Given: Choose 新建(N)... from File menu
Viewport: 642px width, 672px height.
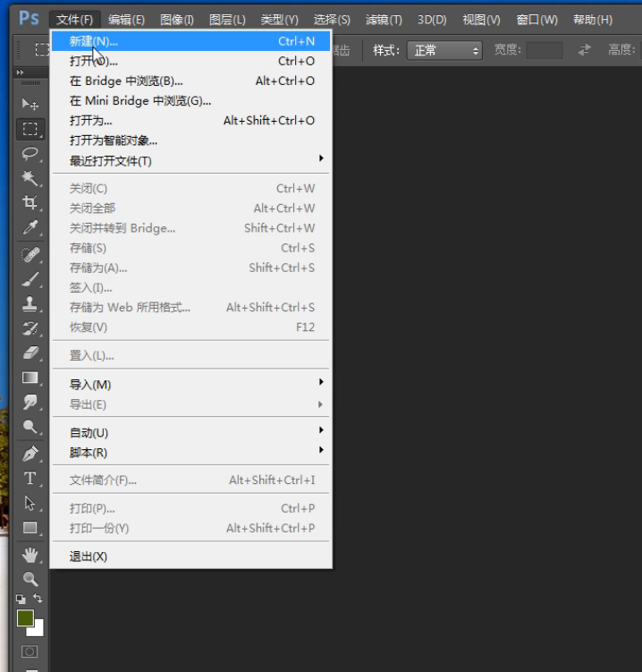Looking at the screenshot, I should pos(191,41).
